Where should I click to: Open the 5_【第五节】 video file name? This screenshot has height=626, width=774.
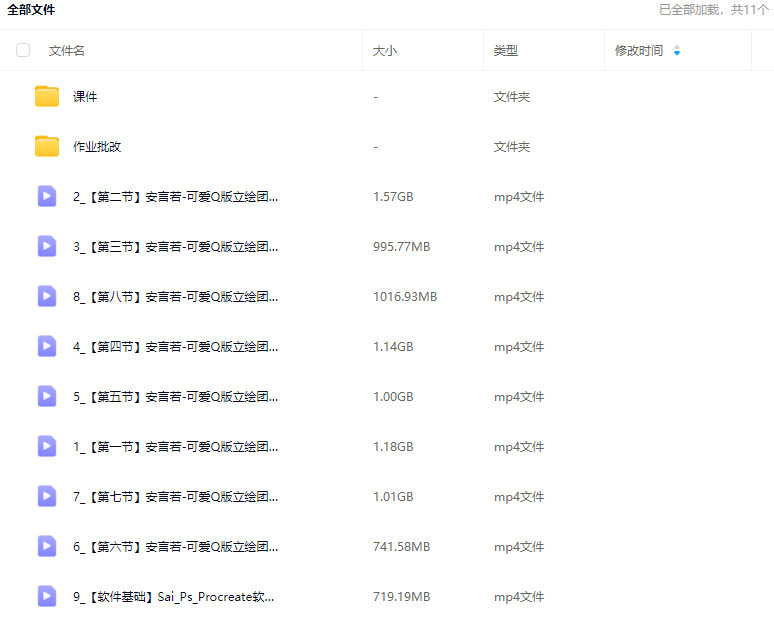click(175, 397)
